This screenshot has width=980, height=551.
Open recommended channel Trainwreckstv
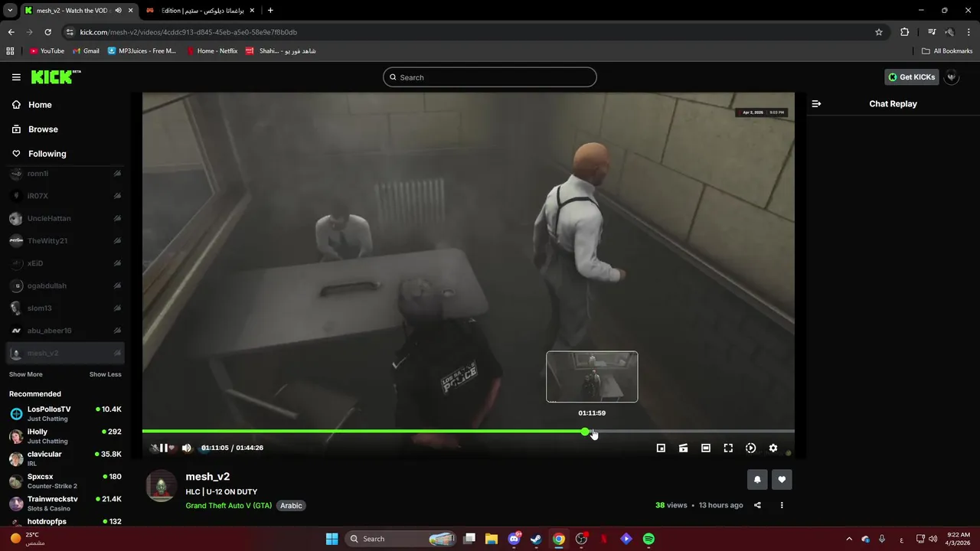pos(65,503)
